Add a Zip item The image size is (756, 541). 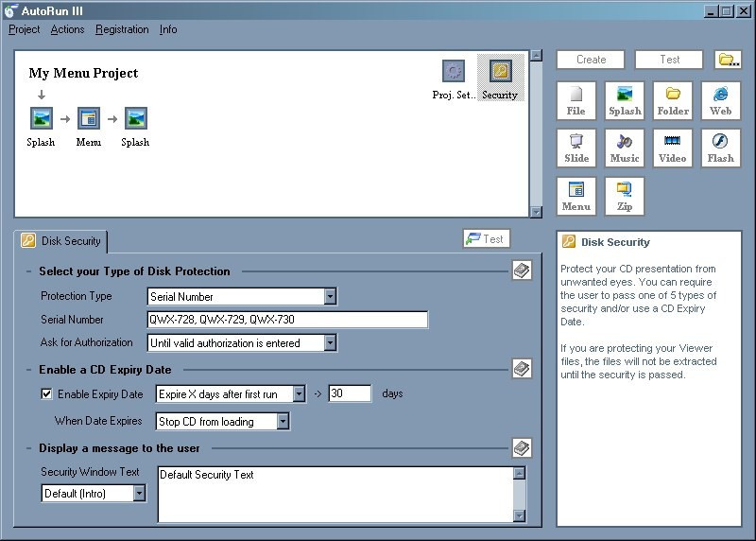pyautogui.click(x=625, y=196)
